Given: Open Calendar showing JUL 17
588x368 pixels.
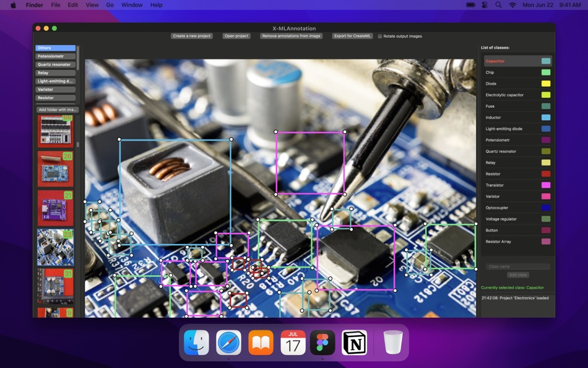Looking at the screenshot, I should 293,343.
